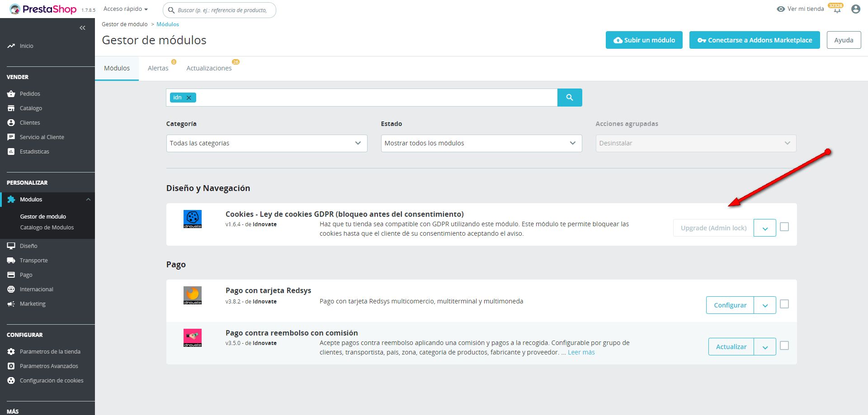Click Configurar for Redsys module
The width and height of the screenshot is (868, 415).
[730, 305]
